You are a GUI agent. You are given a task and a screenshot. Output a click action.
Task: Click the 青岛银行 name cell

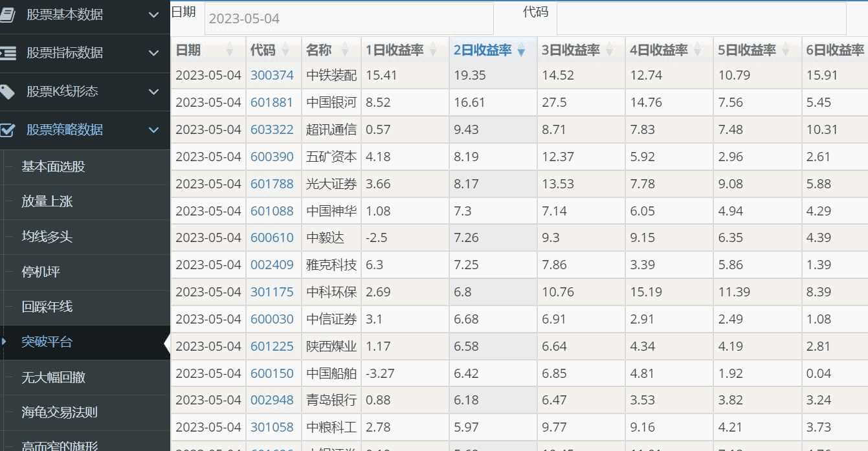pos(331,400)
